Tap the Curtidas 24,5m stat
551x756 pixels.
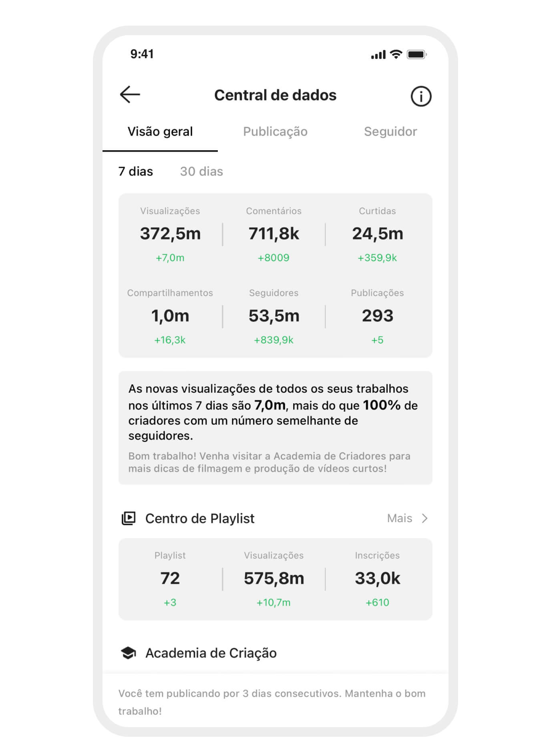click(377, 234)
